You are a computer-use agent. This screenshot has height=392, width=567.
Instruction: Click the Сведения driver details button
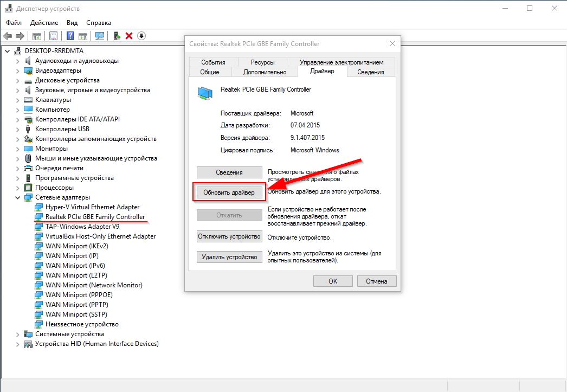tap(229, 172)
